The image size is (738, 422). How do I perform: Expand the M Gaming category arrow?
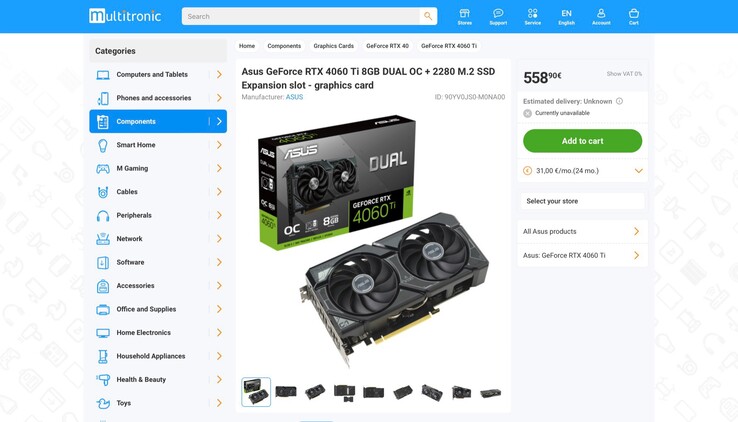click(x=219, y=168)
